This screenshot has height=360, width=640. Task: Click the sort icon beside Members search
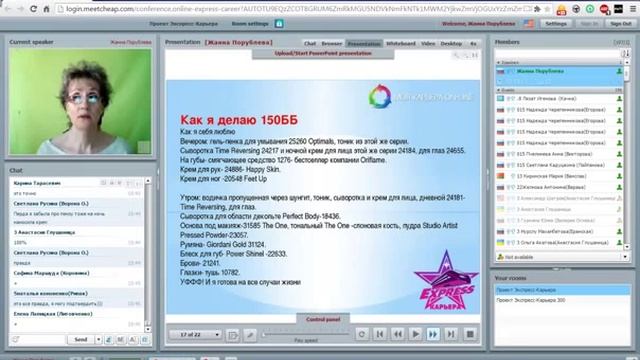(625, 53)
